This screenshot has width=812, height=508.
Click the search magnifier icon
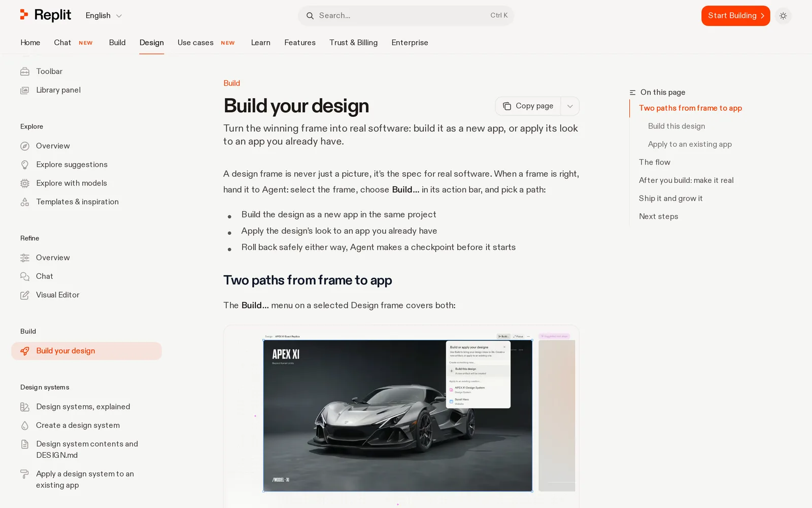310,16
